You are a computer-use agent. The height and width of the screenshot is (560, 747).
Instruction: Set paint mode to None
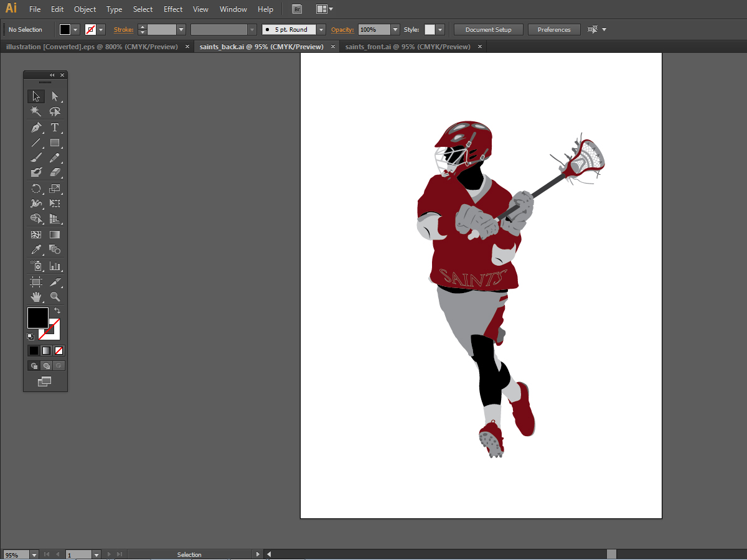[59, 350]
